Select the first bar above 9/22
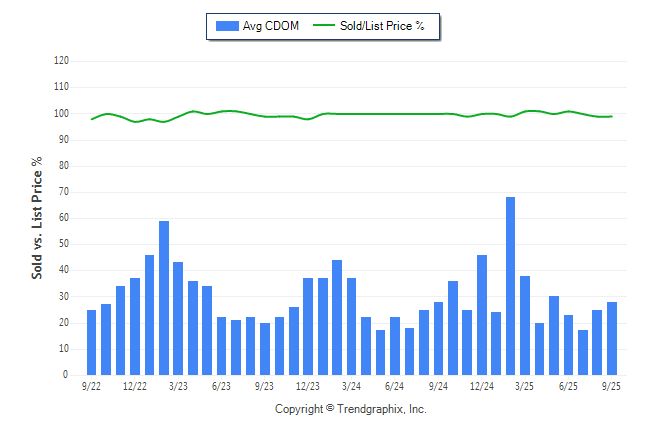This screenshot has width=646, height=434. (92, 342)
